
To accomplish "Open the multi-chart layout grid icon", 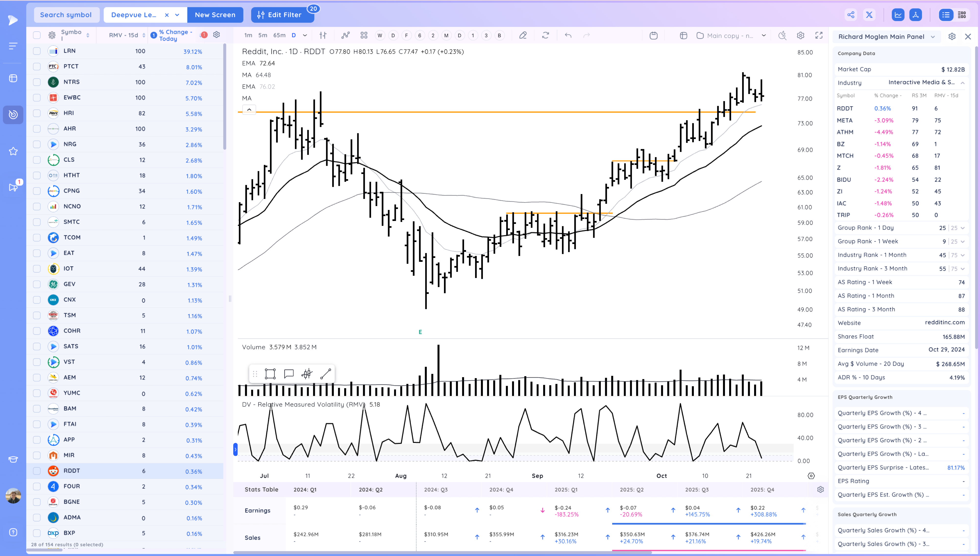I will (x=364, y=35).
